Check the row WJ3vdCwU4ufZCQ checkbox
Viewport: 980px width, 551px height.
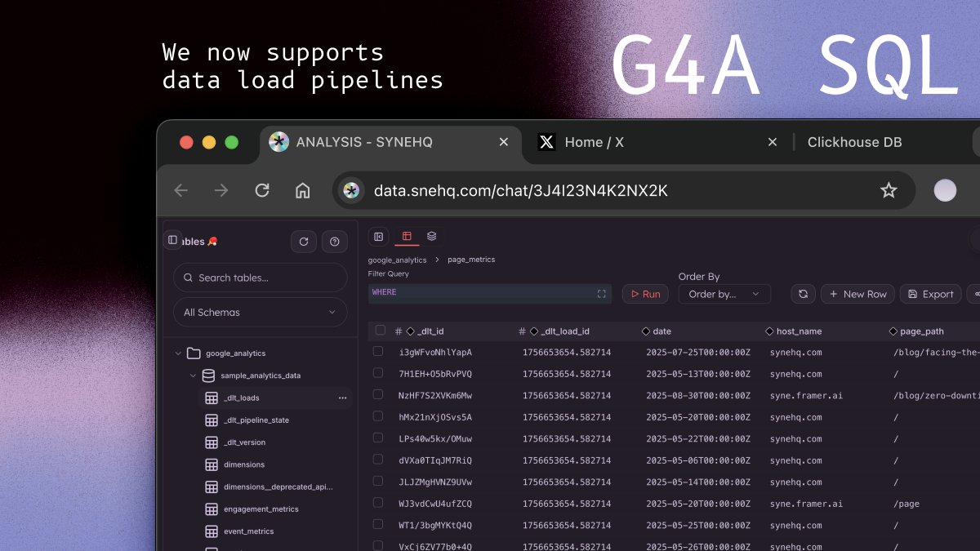click(x=378, y=503)
